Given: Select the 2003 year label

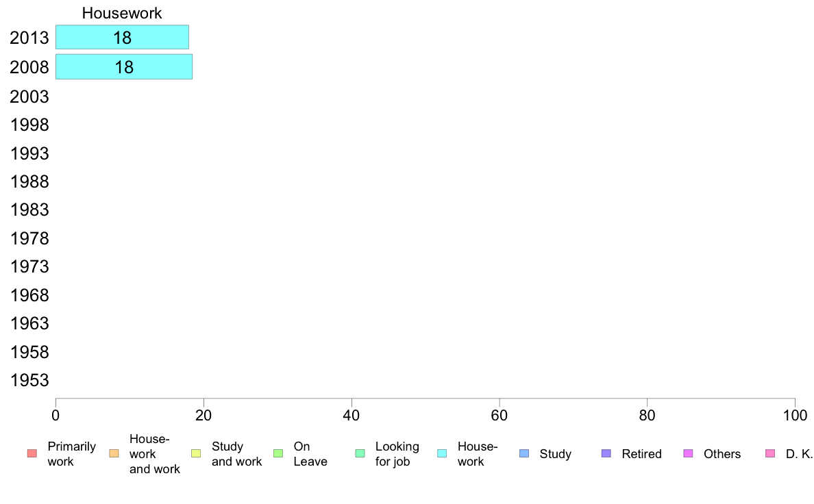Looking at the screenshot, I should (x=29, y=97).
